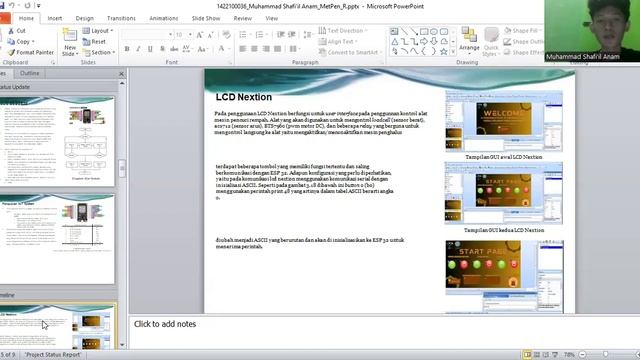Open the Font Color dropdown
Image resolution: width=640 pixels, height=360 pixels.
tap(224, 49)
